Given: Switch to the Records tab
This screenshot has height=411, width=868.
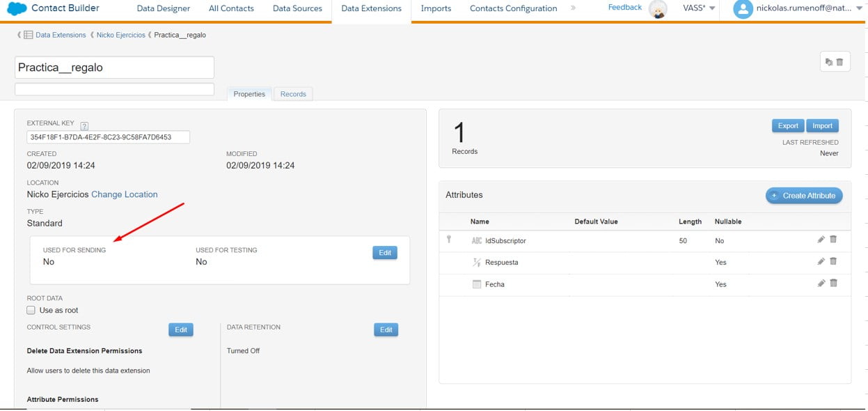Looking at the screenshot, I should [293, 94].
